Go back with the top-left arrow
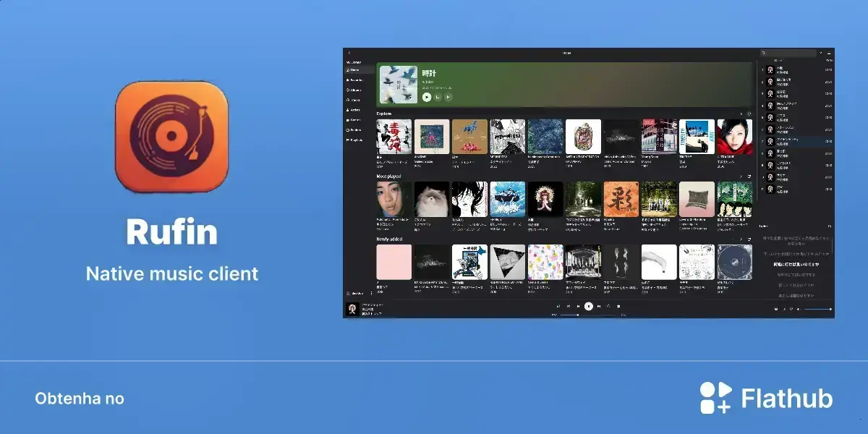This screenshot has width=868, height=434. pyautogui.click(x=349, y=53)
